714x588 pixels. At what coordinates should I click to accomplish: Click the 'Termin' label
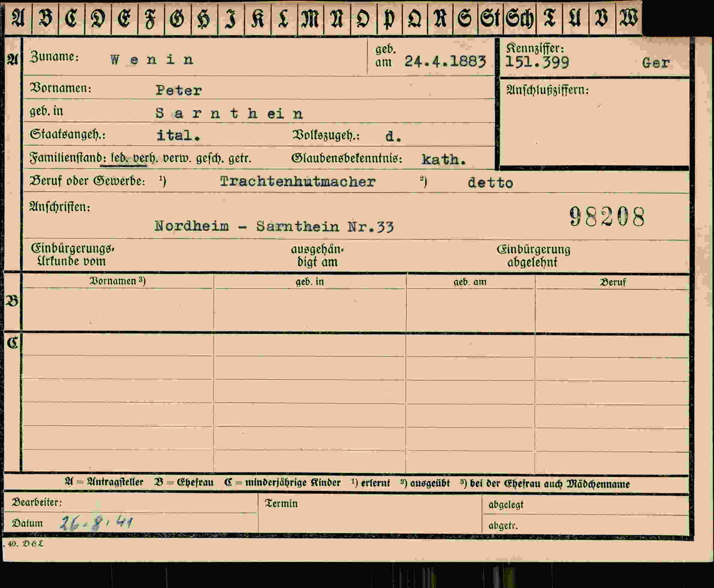(281, 504)
